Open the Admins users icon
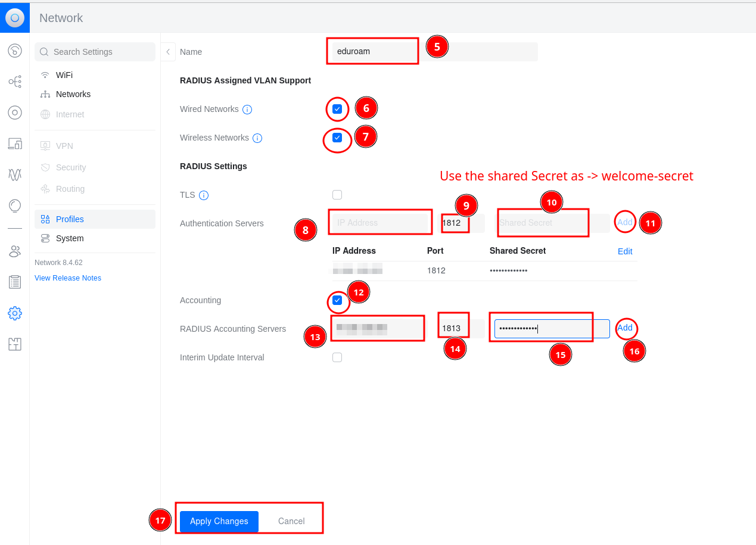 click(15, 251)
